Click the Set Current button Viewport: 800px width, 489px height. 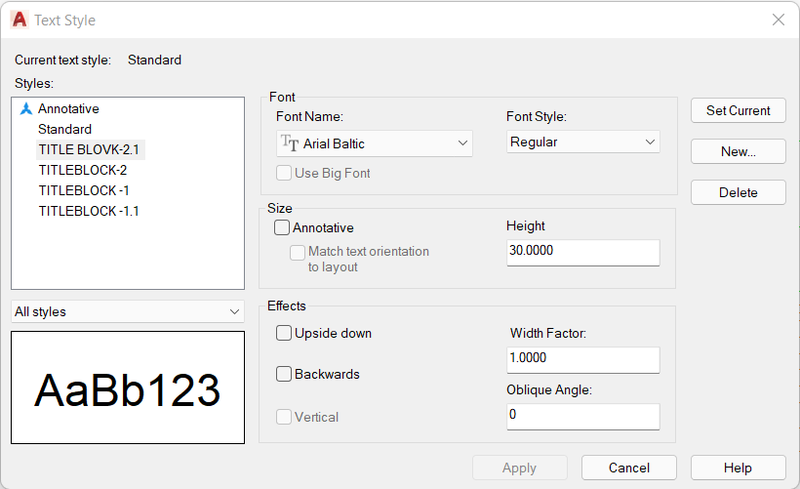coord(738,110)
